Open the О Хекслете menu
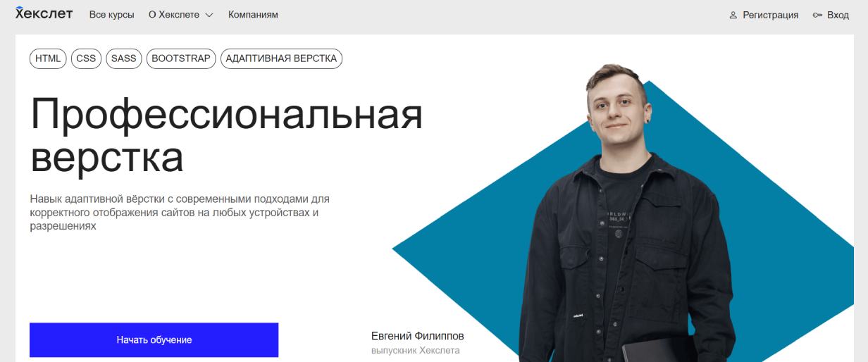868x362 pixels. (x=181, y=15)
